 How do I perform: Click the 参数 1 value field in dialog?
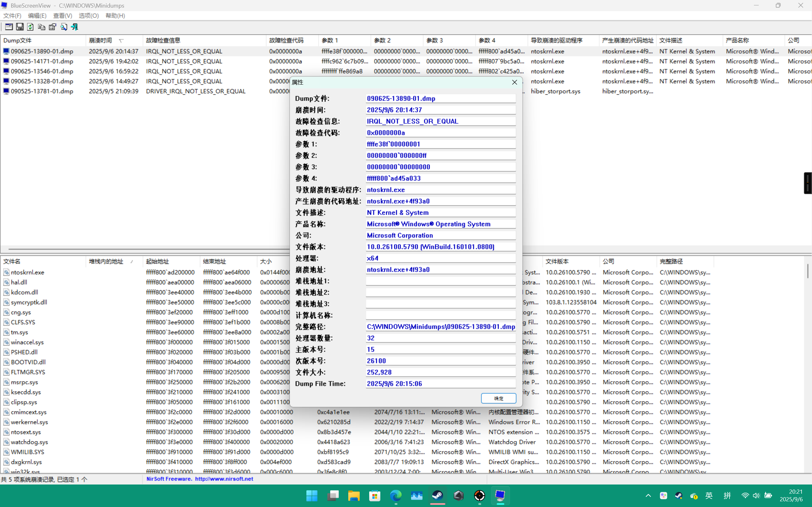coord(440,144)
